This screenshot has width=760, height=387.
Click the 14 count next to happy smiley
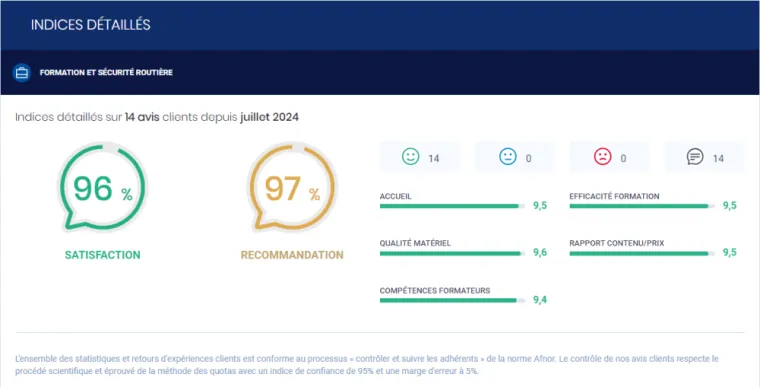coord(434,158)
